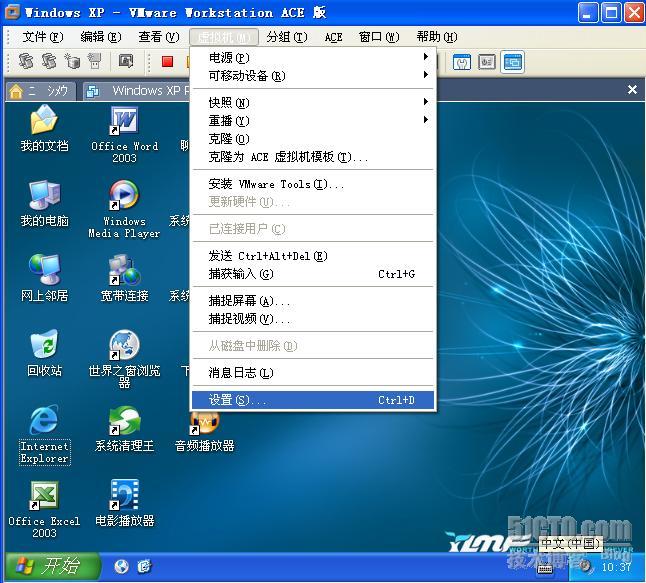Choose 捕获输入(G) menu entry

[x=313, y=274]
